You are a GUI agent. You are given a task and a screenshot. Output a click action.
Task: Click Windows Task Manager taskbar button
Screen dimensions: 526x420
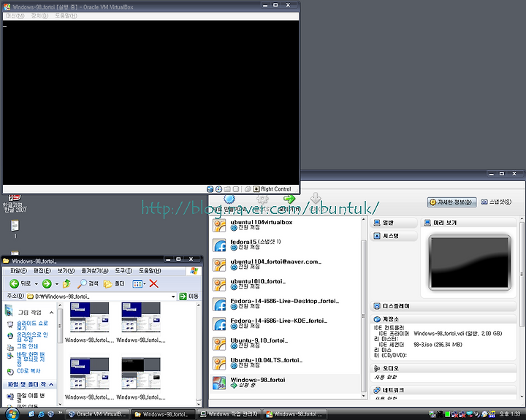click(229, 414)
